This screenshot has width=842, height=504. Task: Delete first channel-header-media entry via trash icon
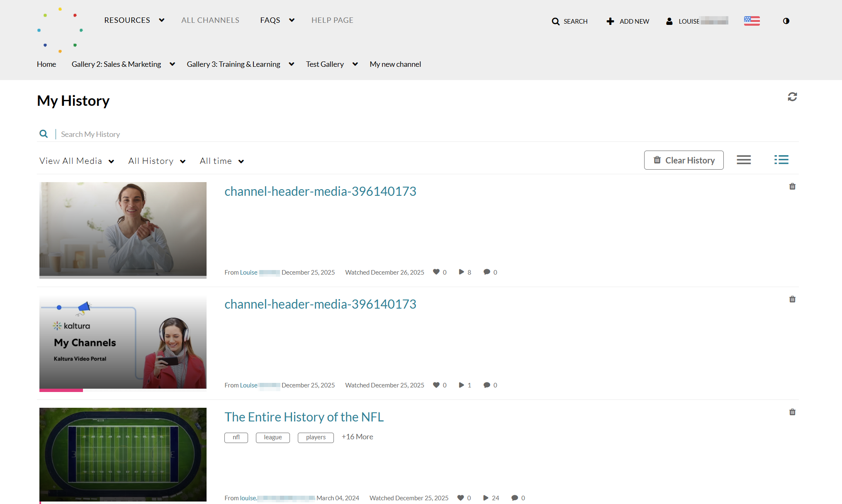[792, 186]
